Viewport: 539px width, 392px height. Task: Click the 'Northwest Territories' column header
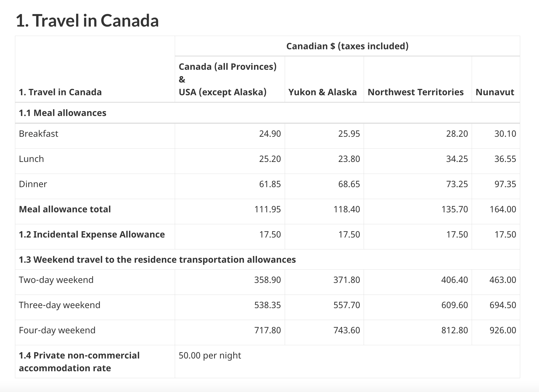[x=415, y=92]
